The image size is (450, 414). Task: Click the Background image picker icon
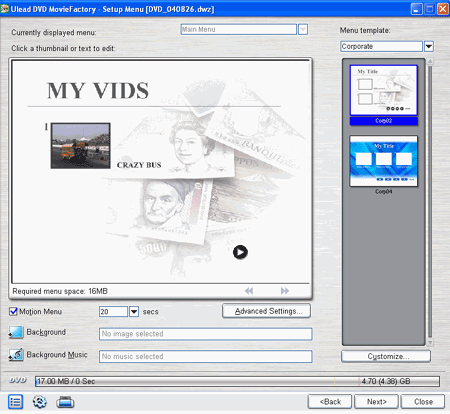pyautogui.click(x=16, y=332)
